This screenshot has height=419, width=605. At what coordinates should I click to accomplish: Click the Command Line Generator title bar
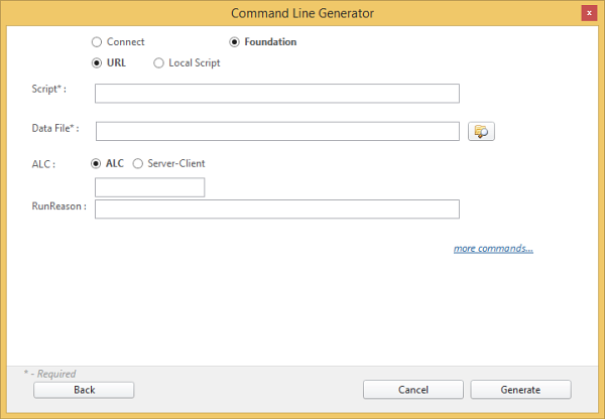pos(301,12)
